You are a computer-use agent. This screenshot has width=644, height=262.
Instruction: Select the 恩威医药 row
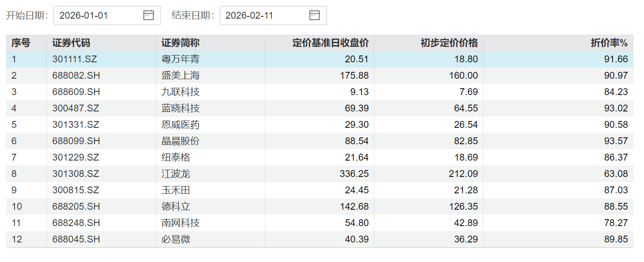pos(181,125)
